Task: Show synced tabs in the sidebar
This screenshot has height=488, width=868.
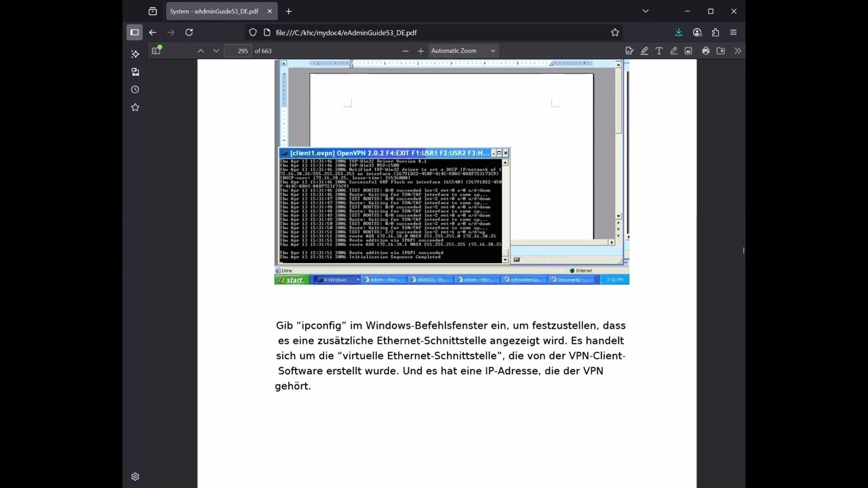Action: (x=135, y=71)
